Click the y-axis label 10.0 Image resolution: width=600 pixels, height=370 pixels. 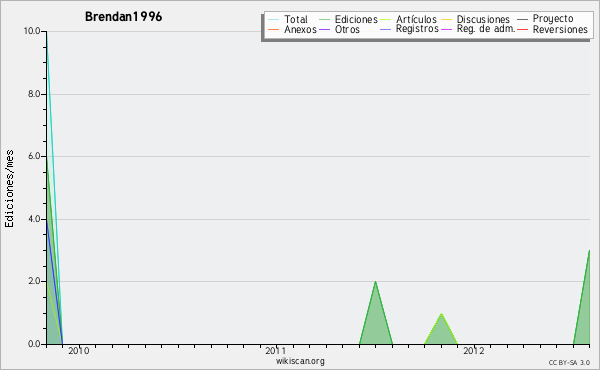click(32, 31)
